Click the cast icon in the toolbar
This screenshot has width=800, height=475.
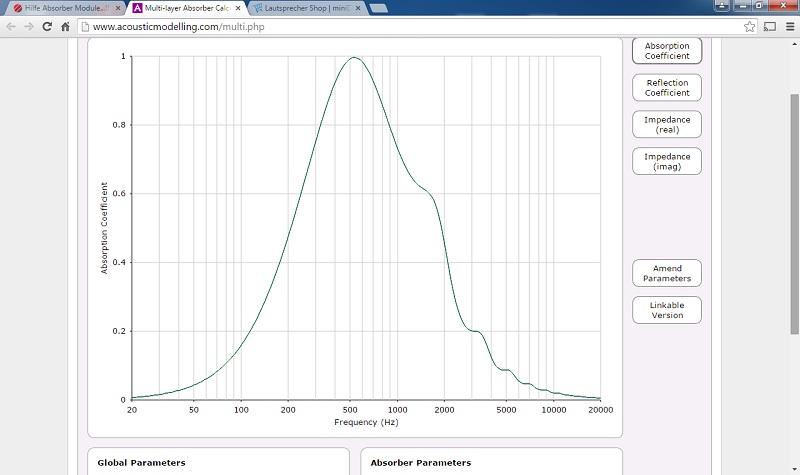click(x=770, y=27)
